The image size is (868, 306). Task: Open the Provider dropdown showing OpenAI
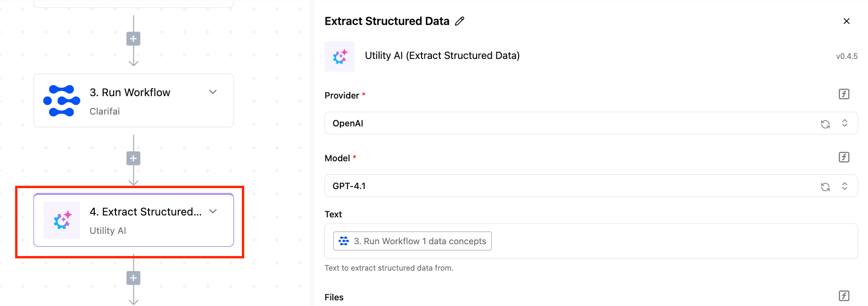pos(591,123)
